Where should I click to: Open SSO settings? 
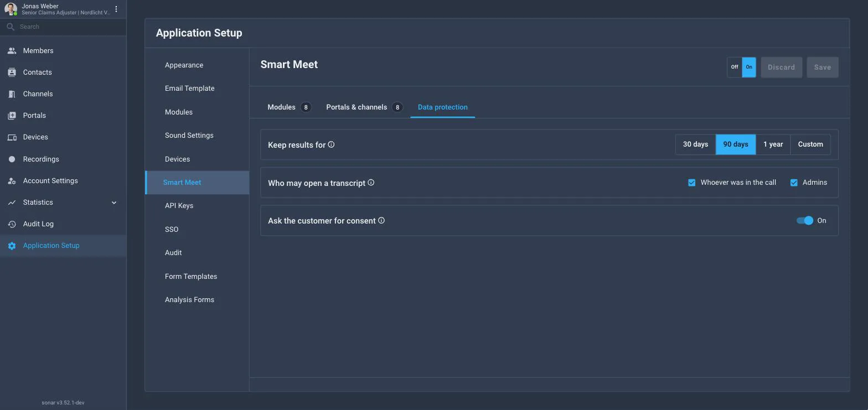tap(197, 230)
